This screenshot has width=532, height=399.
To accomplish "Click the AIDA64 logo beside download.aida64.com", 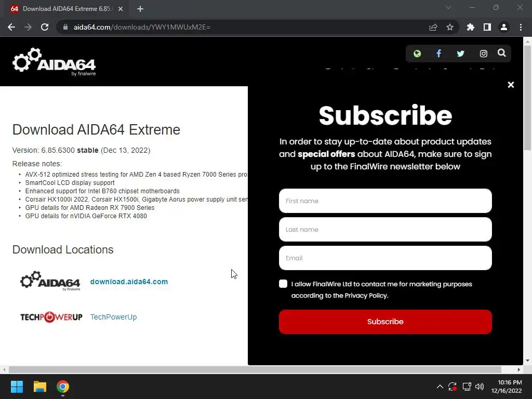I will (x=50, y=281).
